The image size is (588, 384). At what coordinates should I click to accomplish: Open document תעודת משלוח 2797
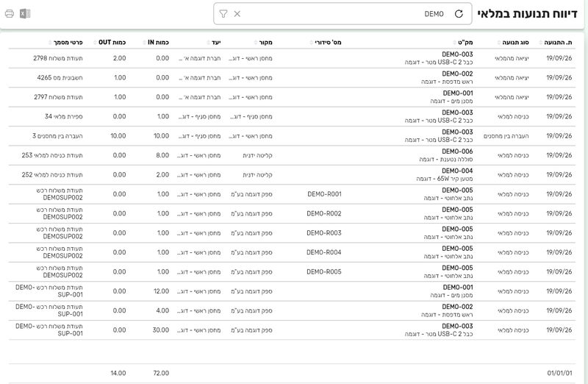(x=58, y=97)
